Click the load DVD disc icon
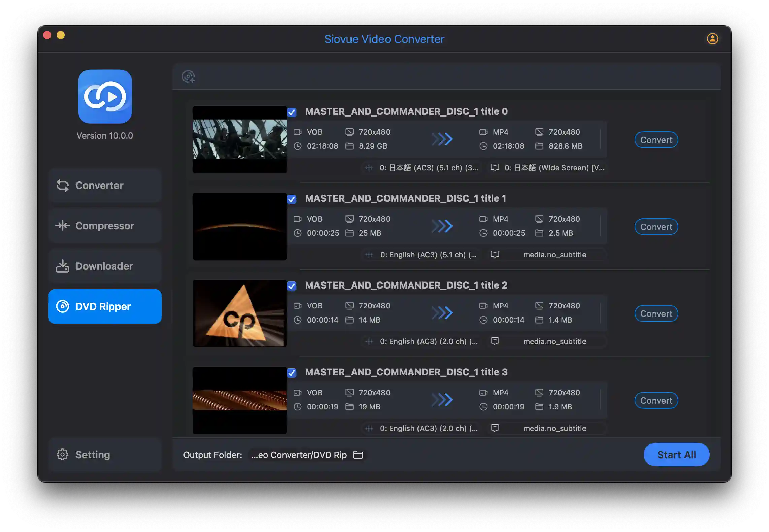Viewport: 769px width, 532px height. point(188,76)
